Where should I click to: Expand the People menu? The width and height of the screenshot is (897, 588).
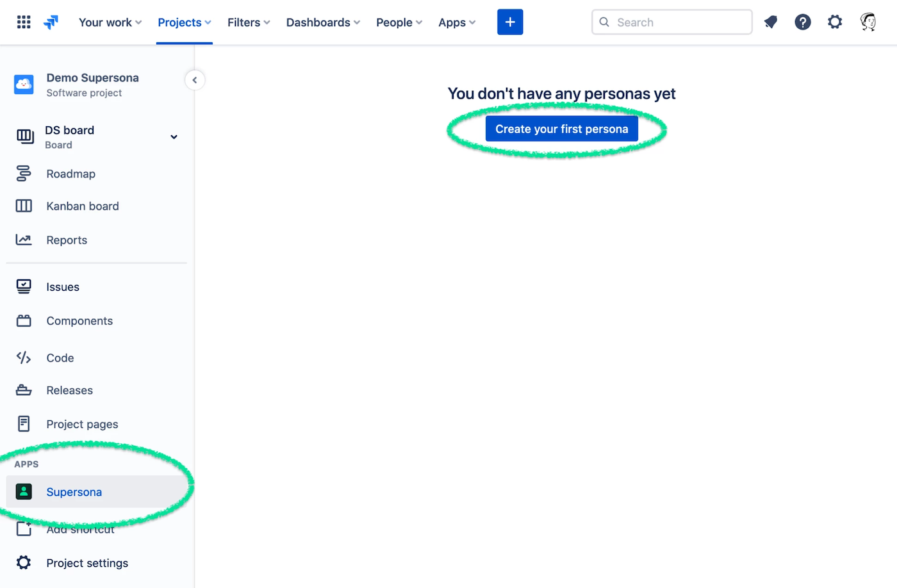point(399,22)
